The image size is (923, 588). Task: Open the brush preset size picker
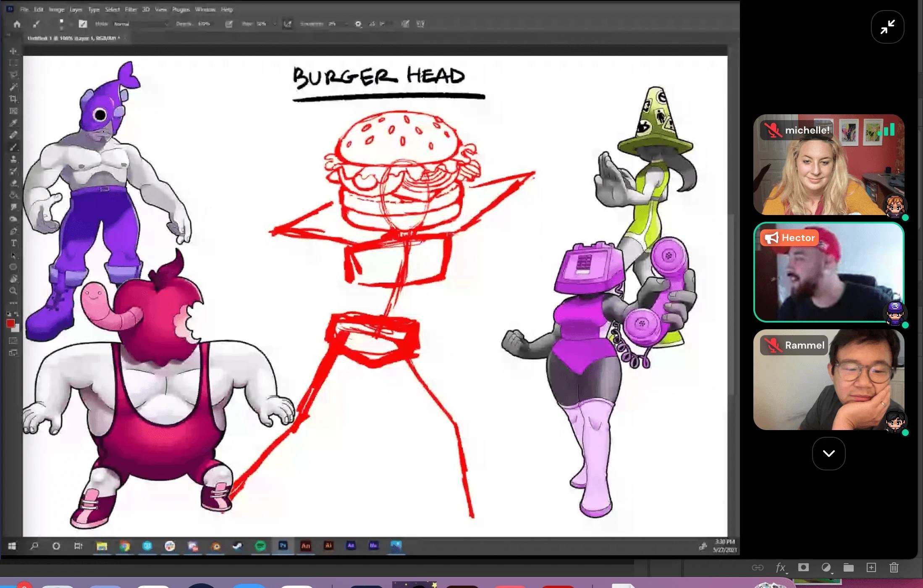click(x=61, y=24)
